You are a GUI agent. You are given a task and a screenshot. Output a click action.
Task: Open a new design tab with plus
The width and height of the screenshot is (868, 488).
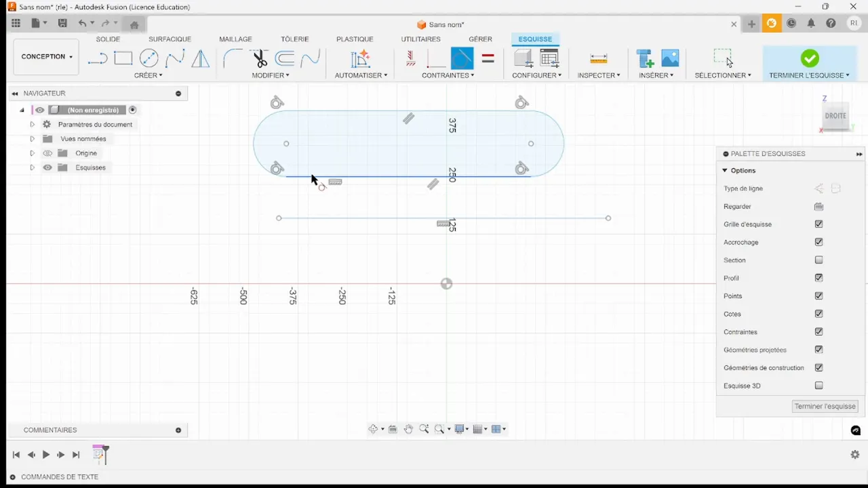coord(751,24)
